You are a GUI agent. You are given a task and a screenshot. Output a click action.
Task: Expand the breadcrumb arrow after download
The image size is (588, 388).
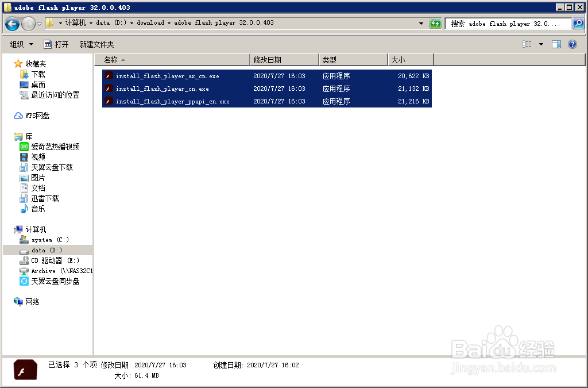click(x=169, y=24)
